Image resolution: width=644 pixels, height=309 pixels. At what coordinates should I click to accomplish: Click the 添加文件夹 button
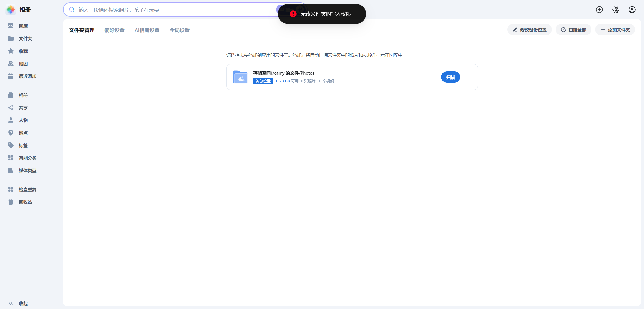pos(615,30)
